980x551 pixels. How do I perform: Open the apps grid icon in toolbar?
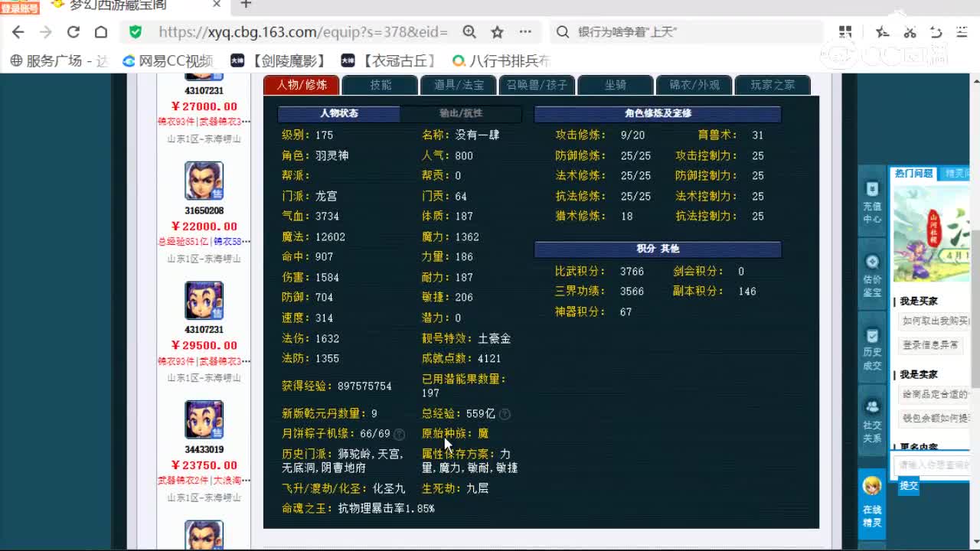[845, 32]
